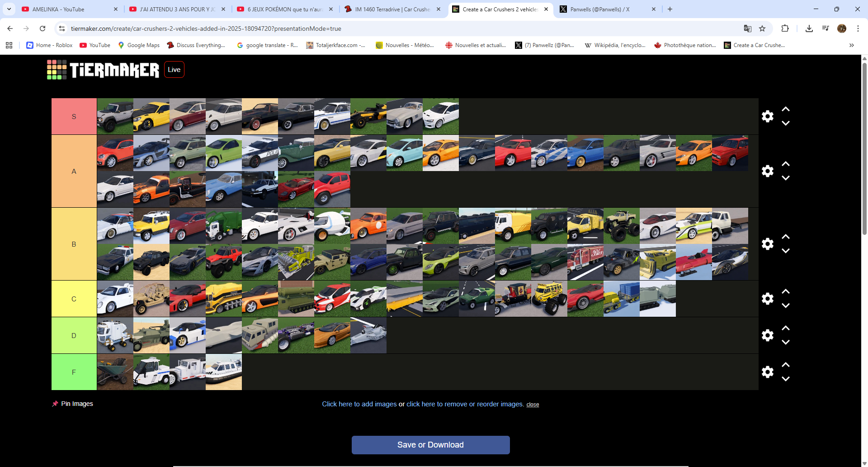Move A tier row up
Screen dimensions: 868x467
click(786, 164)
